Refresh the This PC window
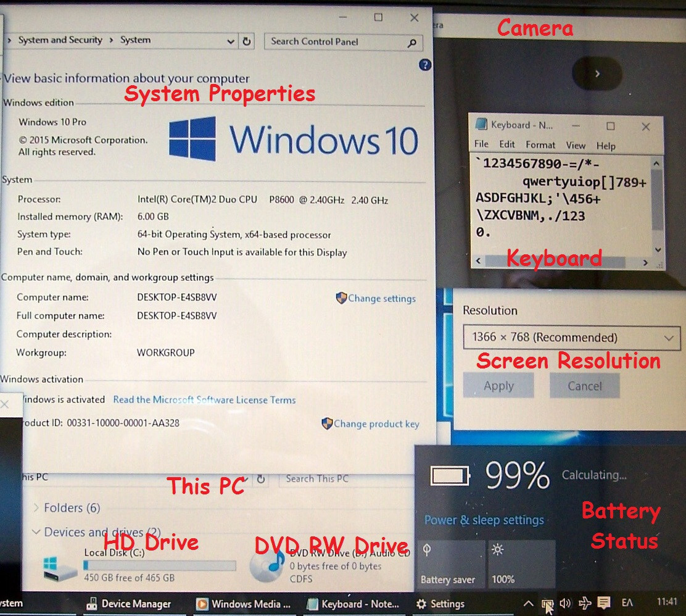Image resolution: width=686 pixels, height=616 pixels. (x=261, y=479)
